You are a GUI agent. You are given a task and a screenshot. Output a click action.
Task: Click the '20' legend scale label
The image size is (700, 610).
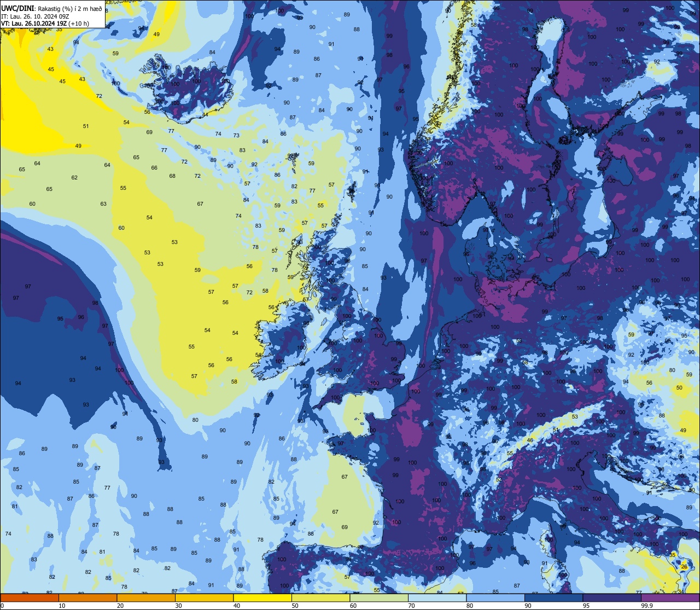(120, 606)
